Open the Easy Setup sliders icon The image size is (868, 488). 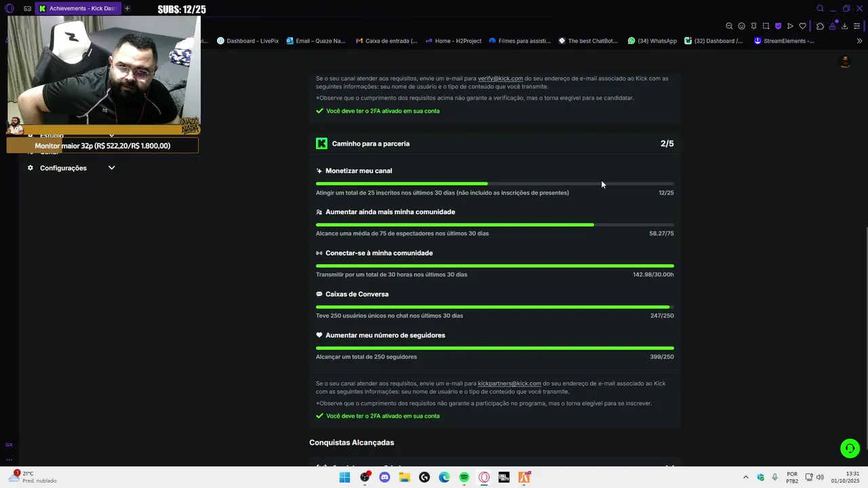[x=857, y=26]
